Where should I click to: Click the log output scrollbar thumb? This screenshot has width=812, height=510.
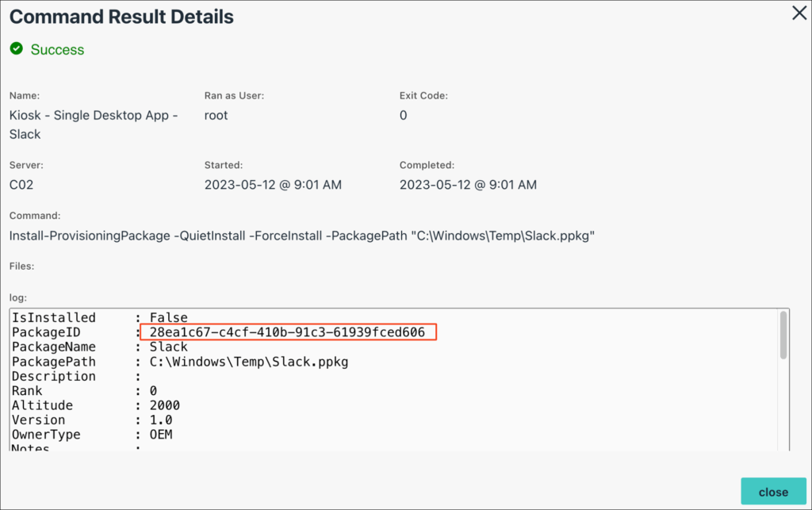tap(783, 335)
